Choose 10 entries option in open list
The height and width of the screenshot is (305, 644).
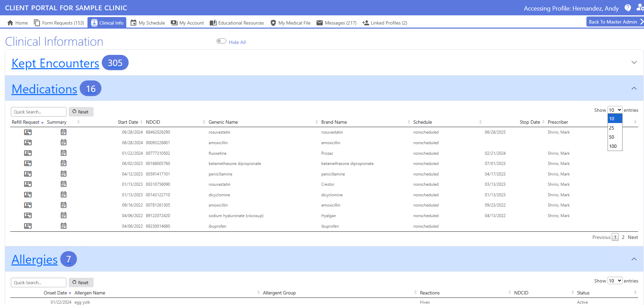point(615,119)
